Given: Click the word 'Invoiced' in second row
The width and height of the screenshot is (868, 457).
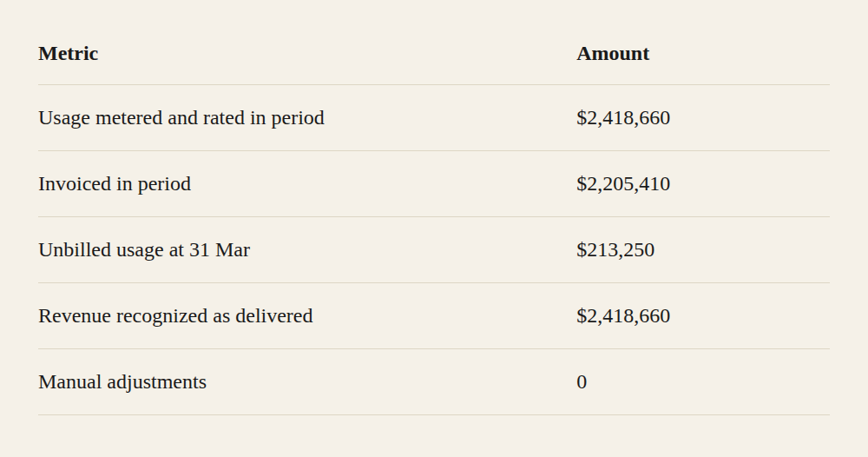Looking at the screenshot, I should tap(75, 184).
